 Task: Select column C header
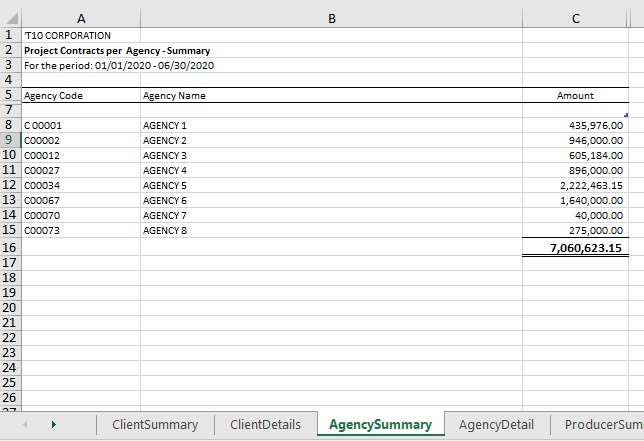pyautogui.click(x=575, y=17)
